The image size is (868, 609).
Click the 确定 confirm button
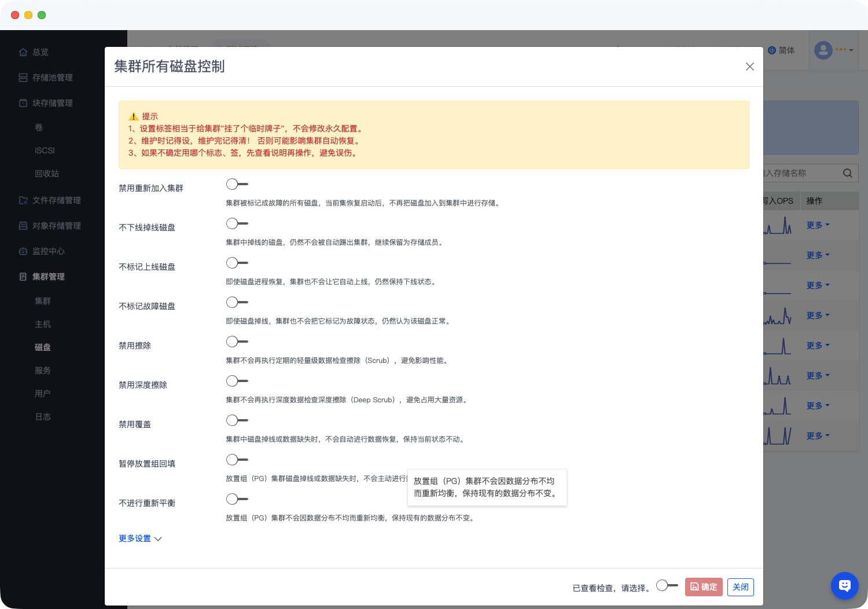(x=703, y=587)
